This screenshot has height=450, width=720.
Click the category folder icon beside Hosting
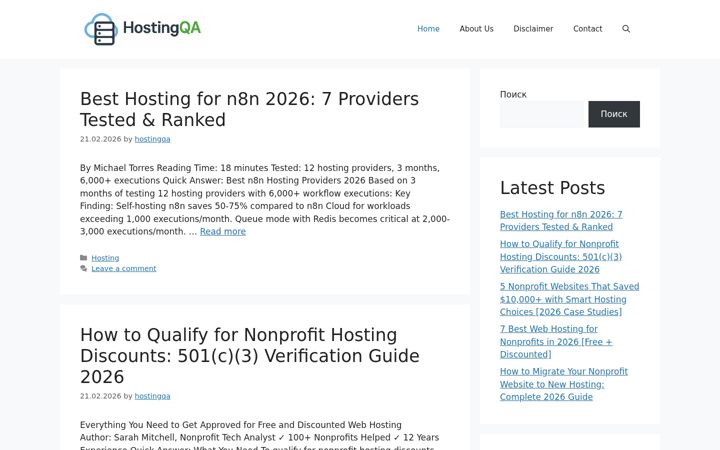(x=84, y=258)
